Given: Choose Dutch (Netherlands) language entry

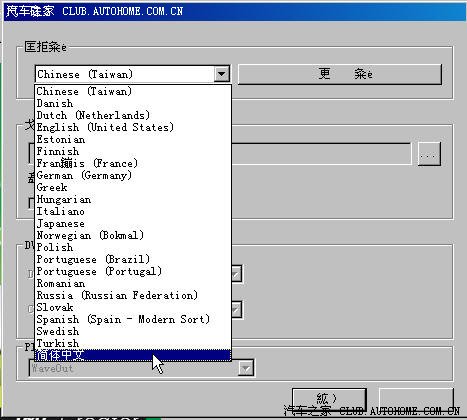Looking at the screenshot, I should tap(133, 115).
